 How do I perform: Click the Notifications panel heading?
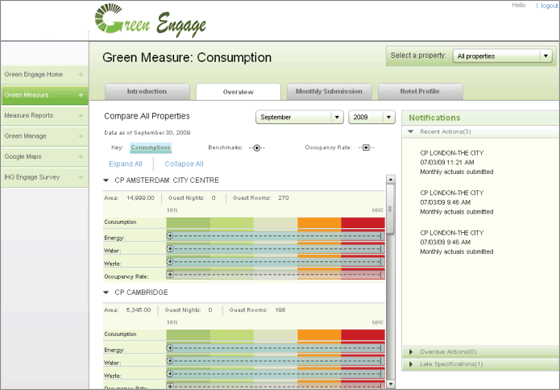[434, 118]
